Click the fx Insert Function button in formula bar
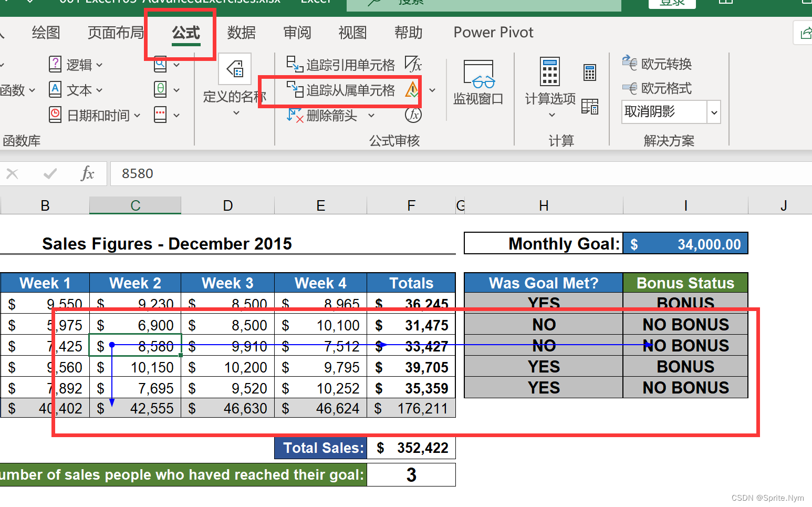Image resolution: width=812 pixels, height=507 pixels. tap(88, 173)
